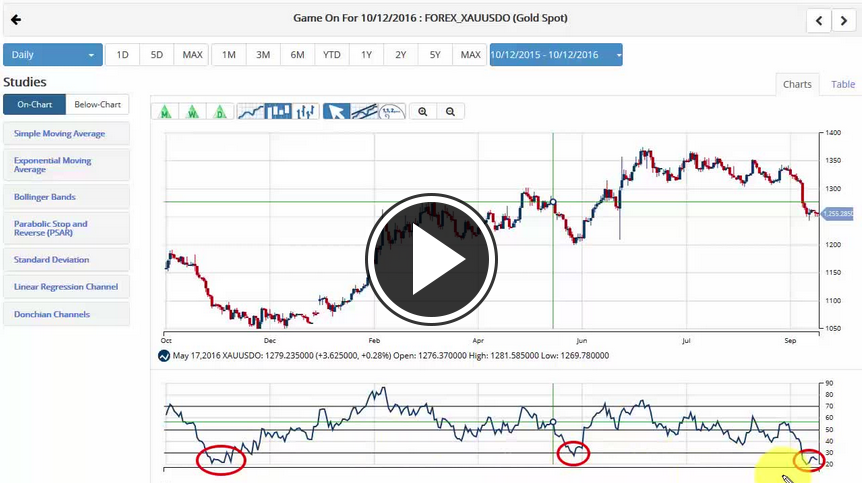Add Linear Regression Channel study

(67, 287)
